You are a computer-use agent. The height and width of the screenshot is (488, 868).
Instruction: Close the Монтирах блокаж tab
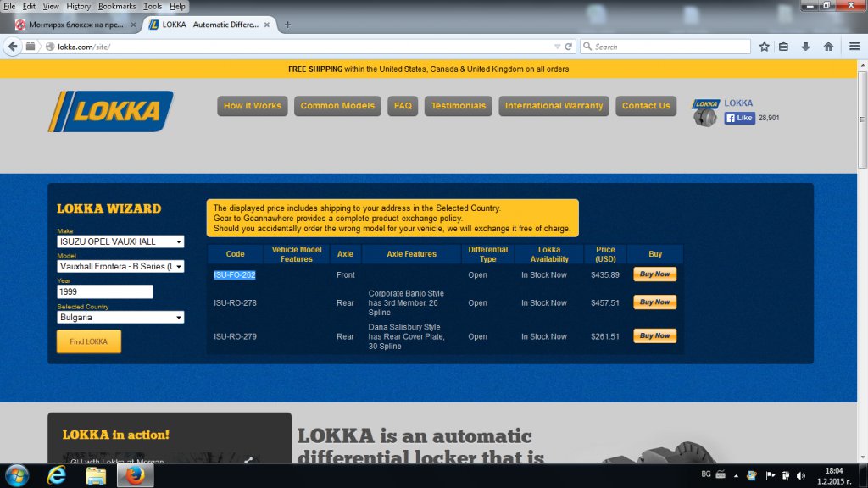pyautogui.click(x=133, y=25)
